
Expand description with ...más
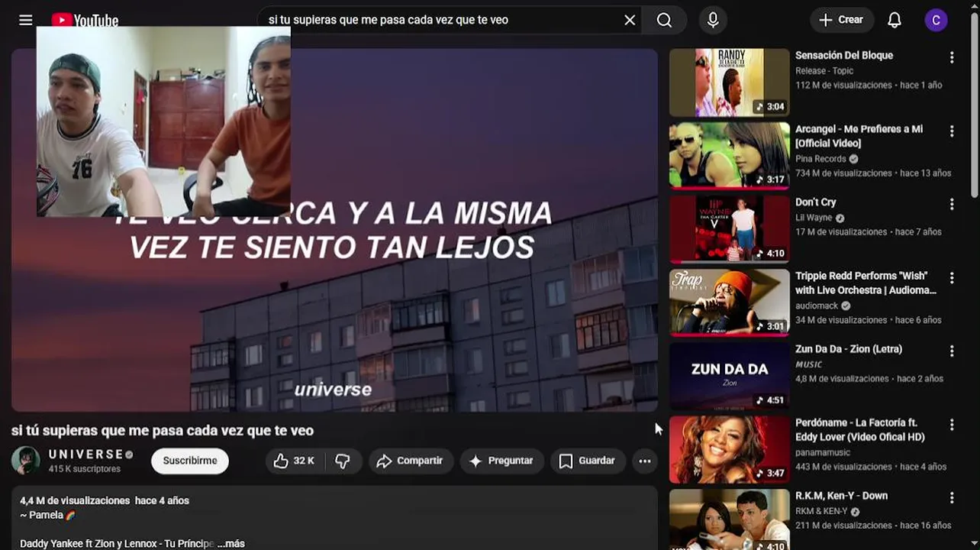[230, 543]
